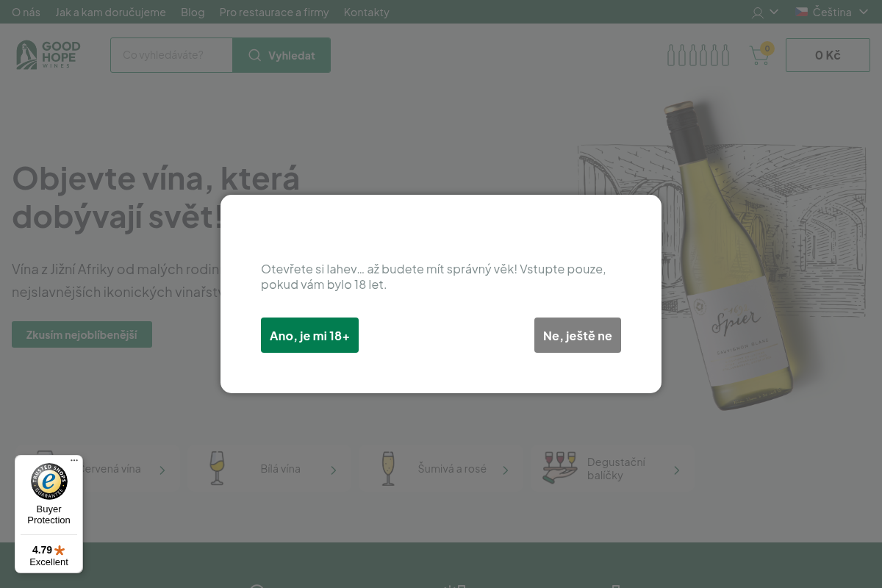The width and height of the screenshot is (882, 588).
Task: Click the sparkling wine flute icon
Action: tap(388, 468)
